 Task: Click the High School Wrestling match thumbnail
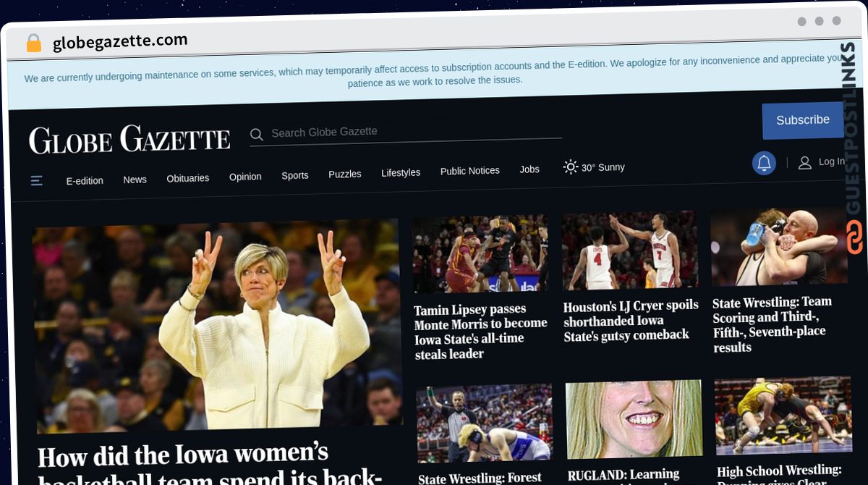[x=783, y=416]
